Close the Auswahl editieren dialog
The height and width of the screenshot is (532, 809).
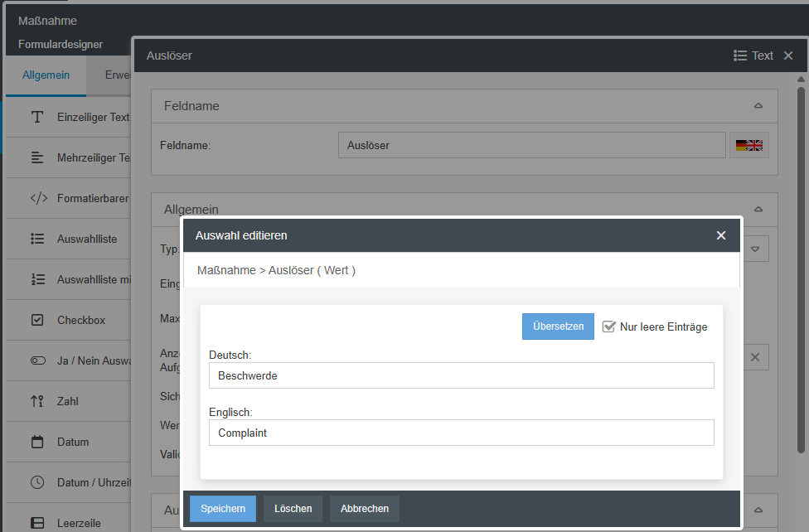coord(721,235)
